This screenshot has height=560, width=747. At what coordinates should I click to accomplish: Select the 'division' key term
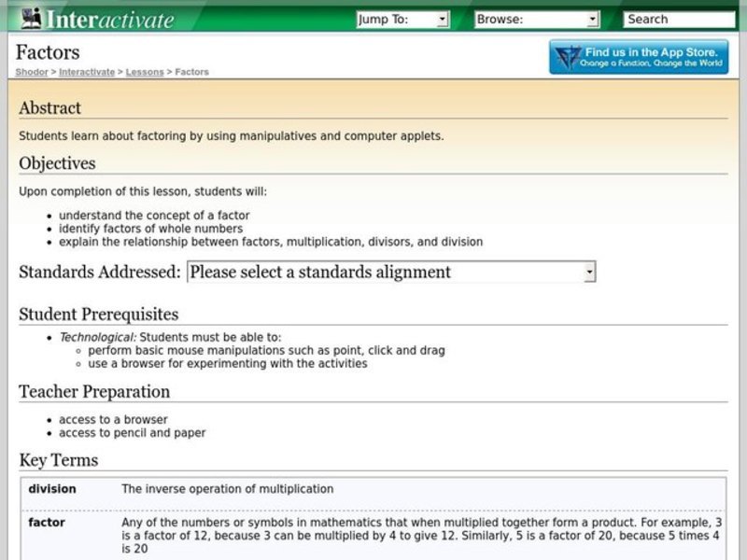[52, 489]
